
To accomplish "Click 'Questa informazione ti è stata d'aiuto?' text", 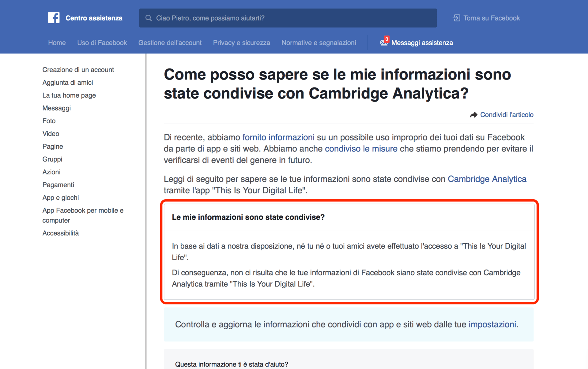I will click(232, 364).
